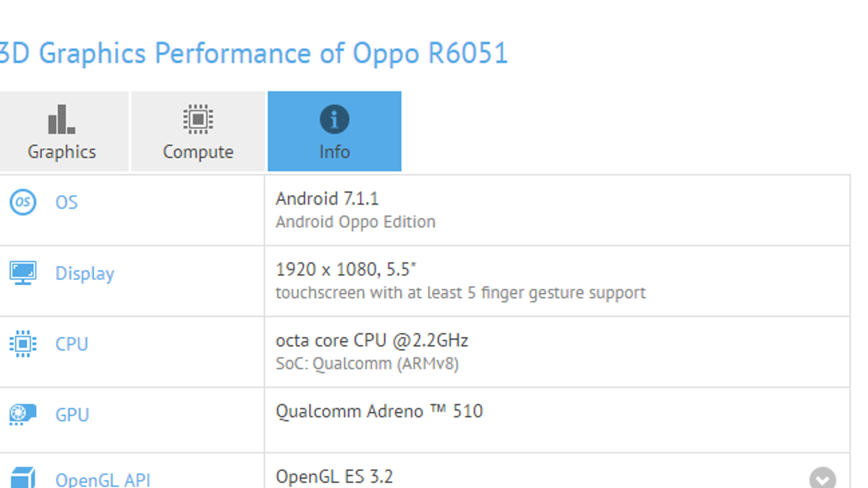Click the GPU graphics card icon

tap(23, 414)
